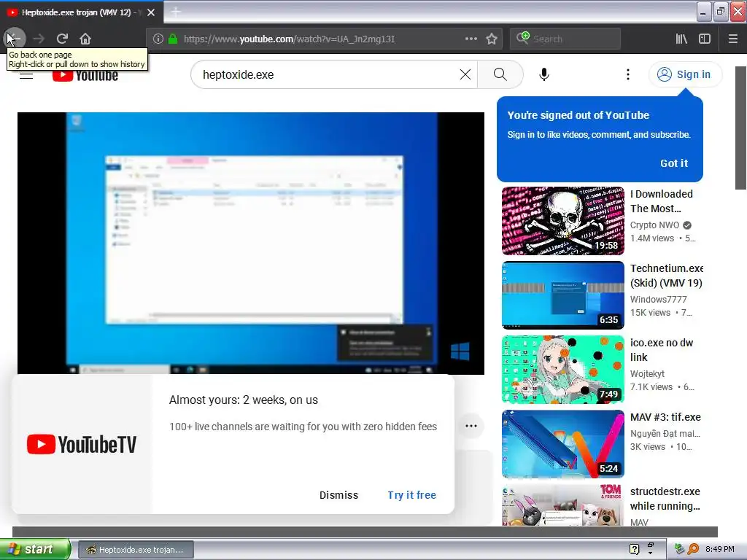Click the help question icon in taskbar
The height and width of the screenshot is (560, 747).
[634, 549]
